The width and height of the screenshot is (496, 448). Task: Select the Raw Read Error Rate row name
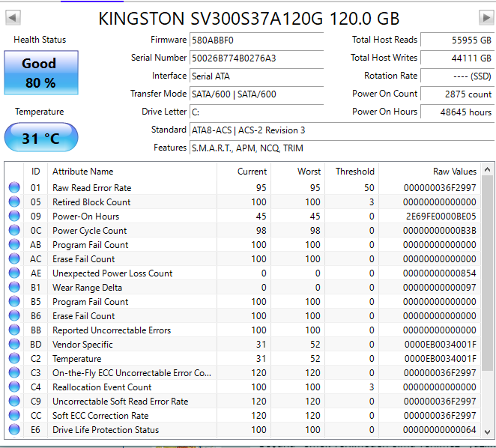point(91,188)
